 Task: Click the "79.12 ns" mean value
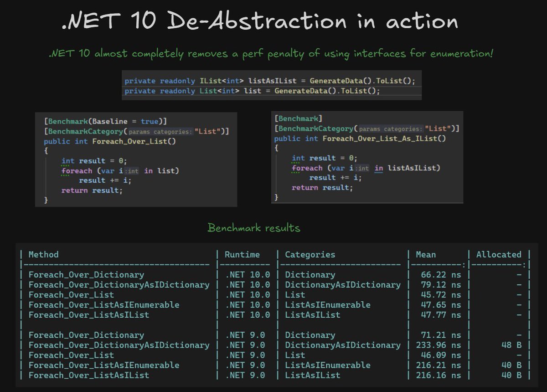(440, 285)
